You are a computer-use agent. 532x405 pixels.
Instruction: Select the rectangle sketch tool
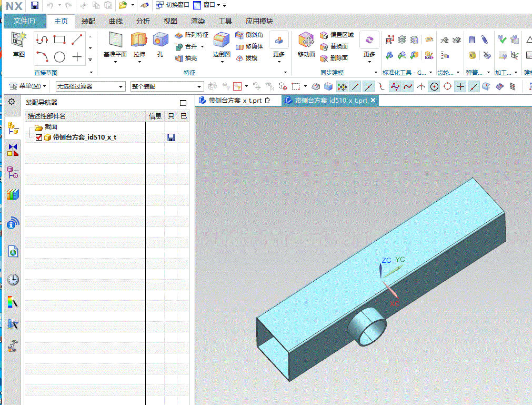pos(59,39)
